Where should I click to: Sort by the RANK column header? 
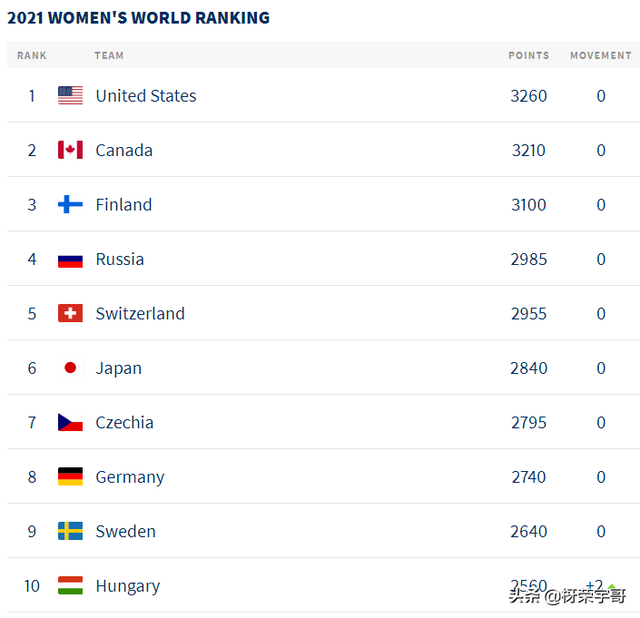pyautogui.click(x=32, y=56)
